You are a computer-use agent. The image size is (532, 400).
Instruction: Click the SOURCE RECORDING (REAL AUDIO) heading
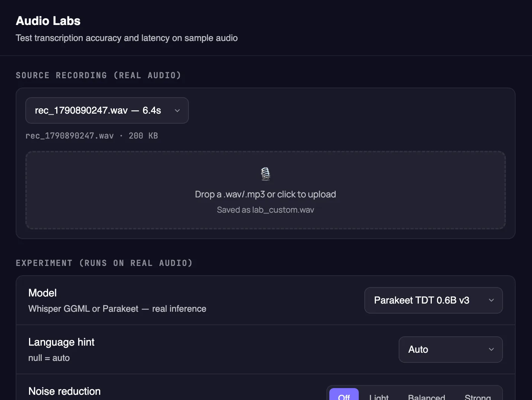click(98, 75)
